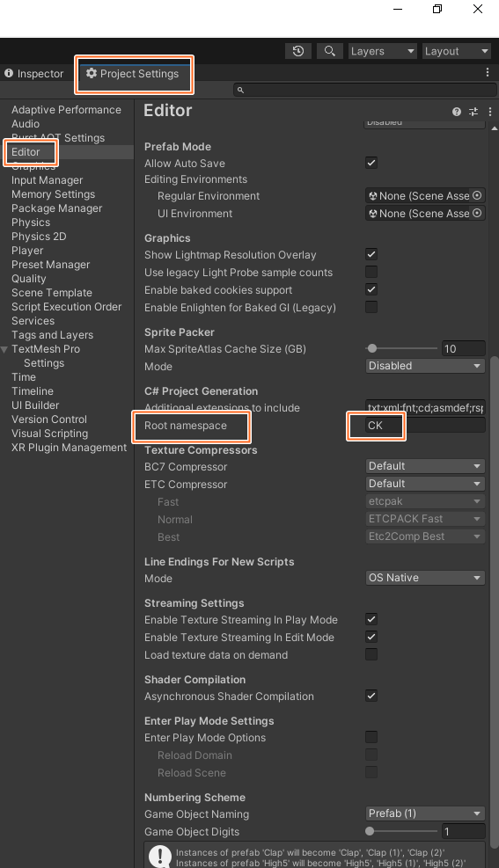Select Scene Template category
This screenshot has width=499, height=868.
pyautogui.click(x=52, y=292)
